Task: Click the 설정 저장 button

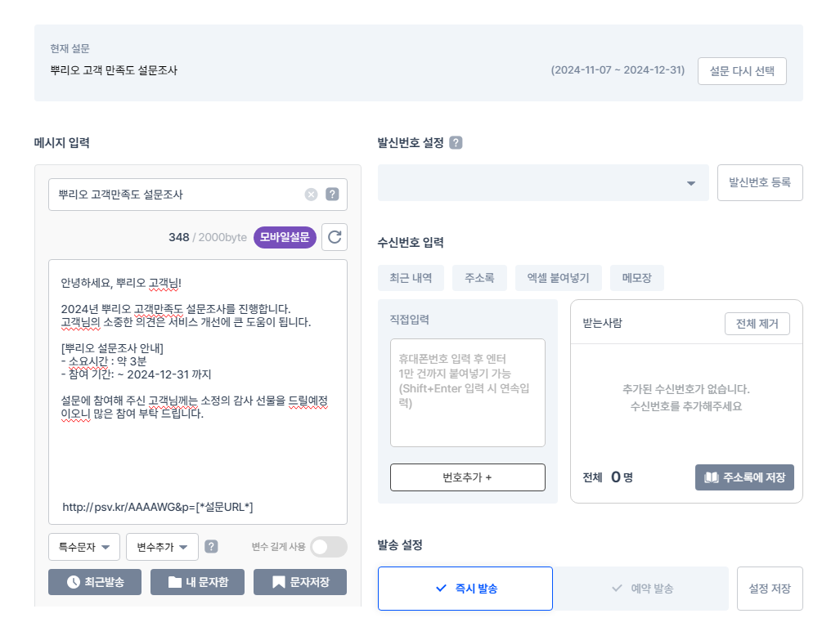Action: click(x=770, y=589)
